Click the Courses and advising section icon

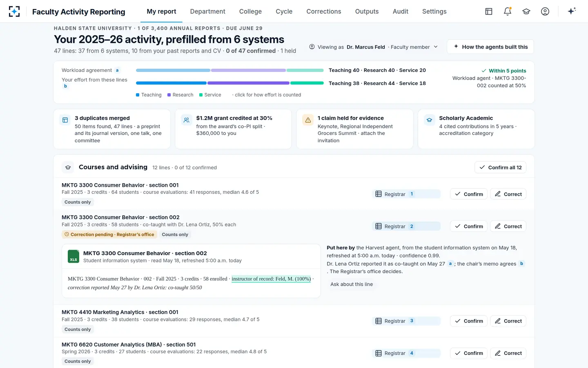(x=68, y=167)
